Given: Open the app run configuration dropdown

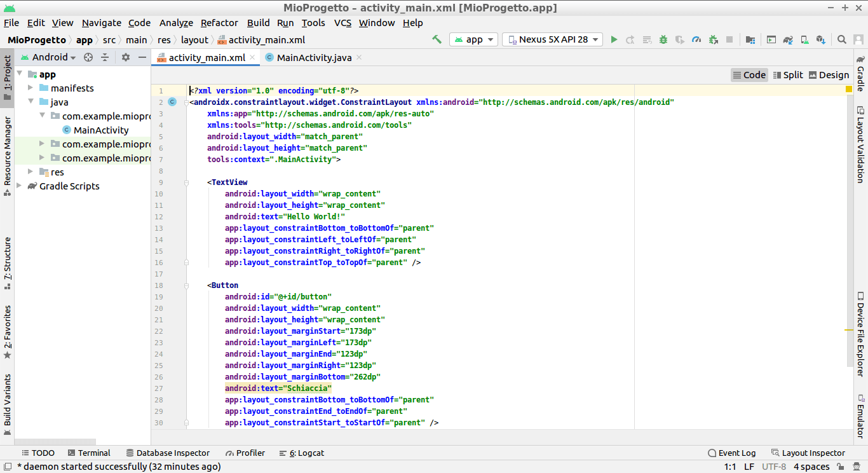Looking at the screenshot, I should point(473,39).
